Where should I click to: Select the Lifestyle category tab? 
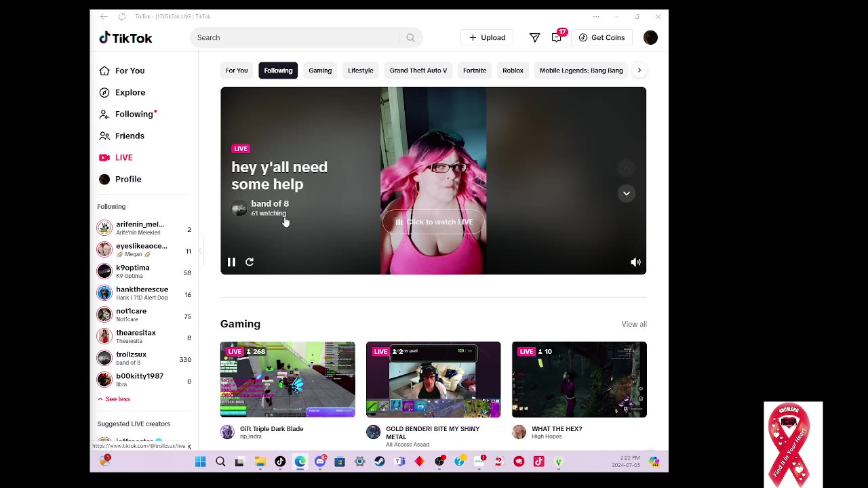tap(361, 70)
